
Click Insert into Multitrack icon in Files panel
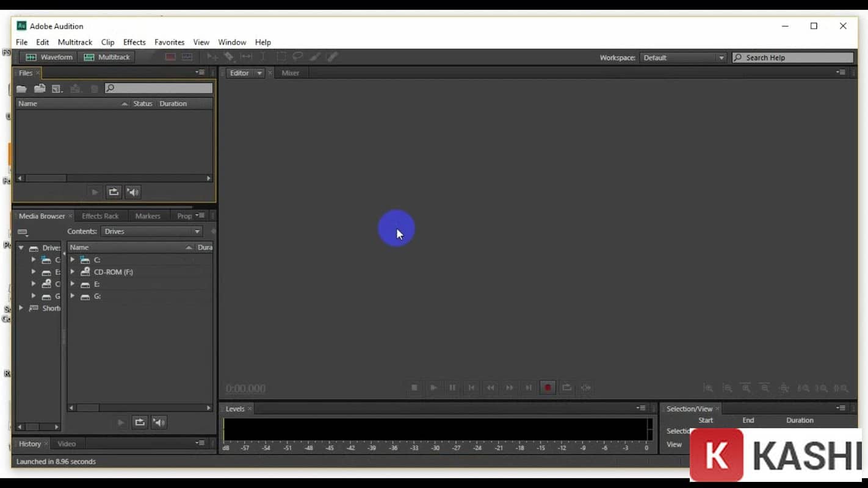[76, 88]
